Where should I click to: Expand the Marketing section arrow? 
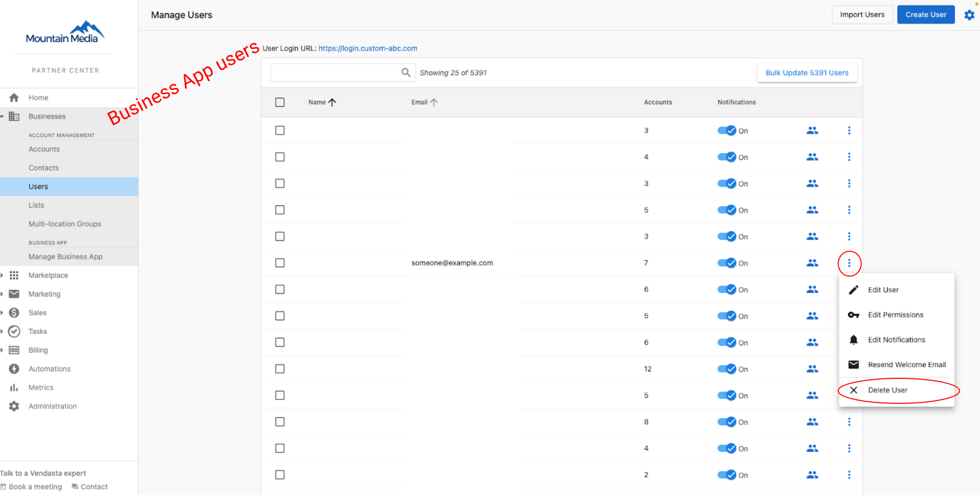(x=2, y=294)
